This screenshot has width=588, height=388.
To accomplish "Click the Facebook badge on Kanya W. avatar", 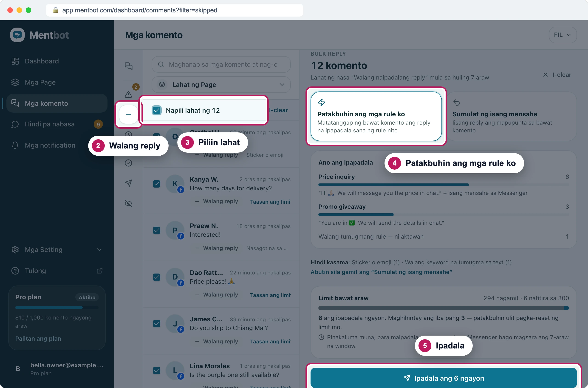I will 181,190.
